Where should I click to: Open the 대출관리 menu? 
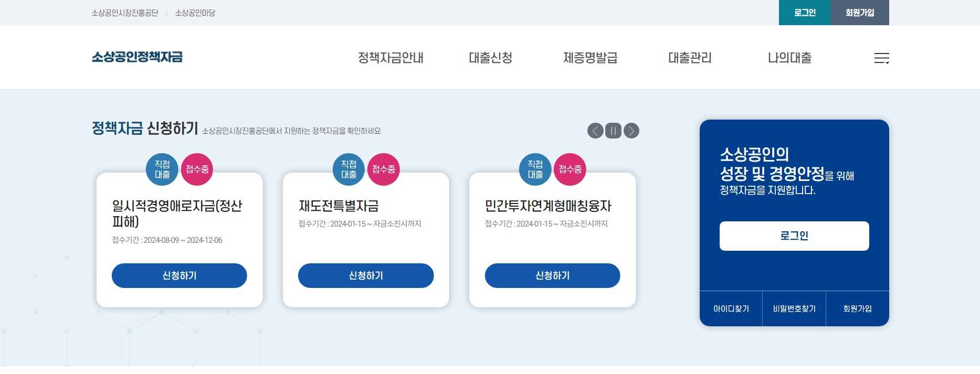(x=690, y=58)
